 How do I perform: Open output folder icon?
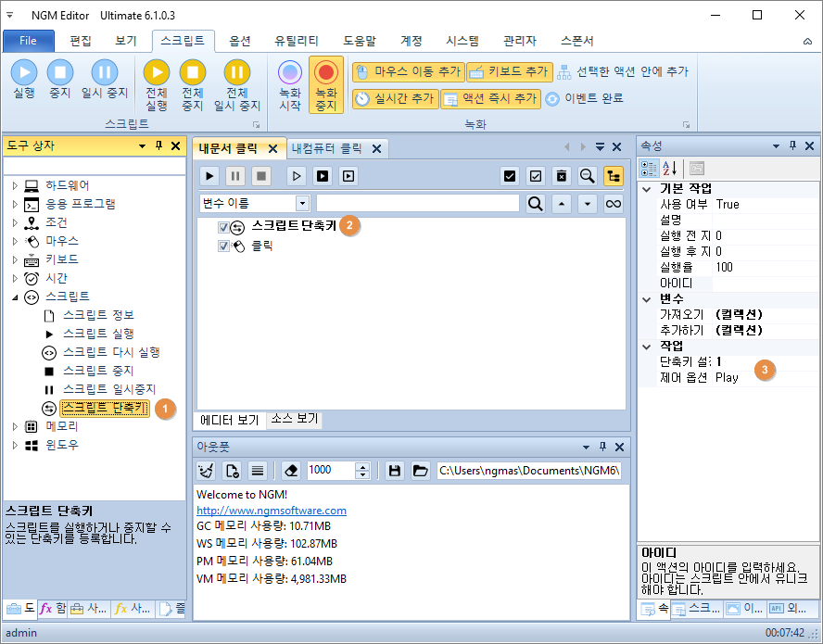pyautogui.click(x=420, y=471)
